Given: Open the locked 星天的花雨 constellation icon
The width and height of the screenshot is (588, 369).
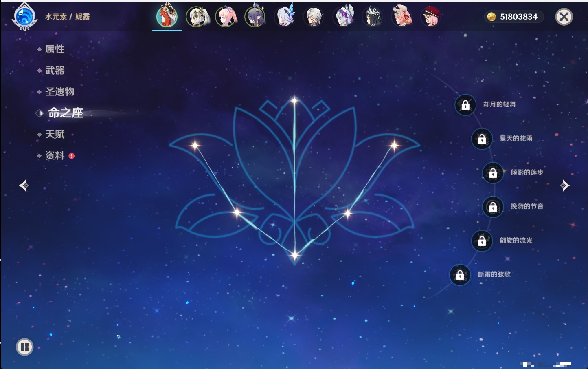Looking at the screenshot, I should tap(482, 139).
